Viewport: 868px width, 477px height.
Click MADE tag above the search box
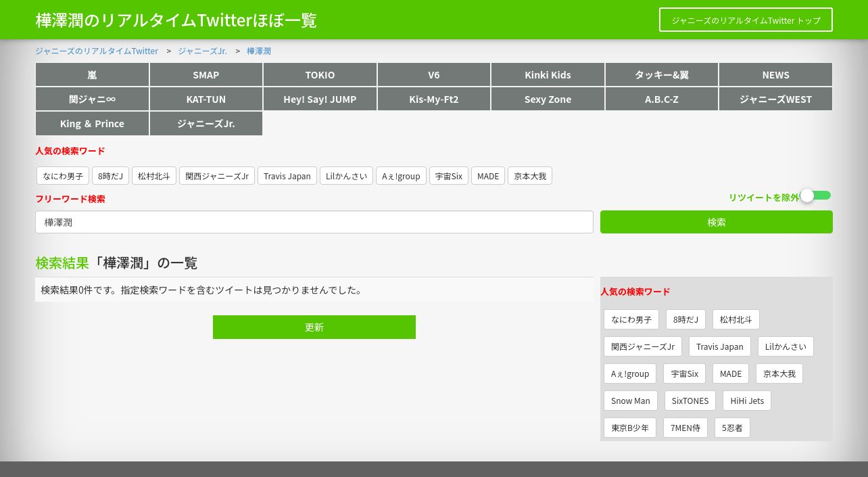488,176
